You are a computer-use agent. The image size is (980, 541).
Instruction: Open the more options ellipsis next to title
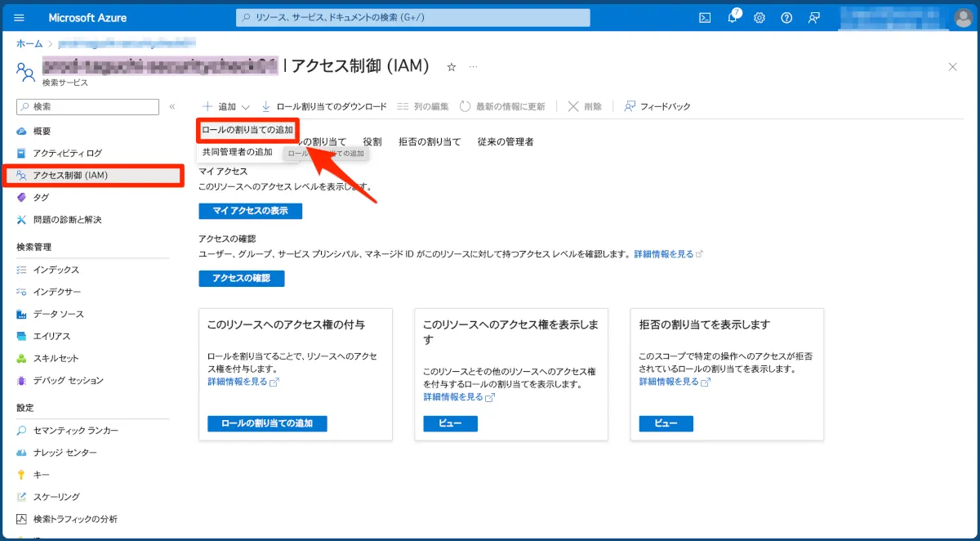coord(473,67)
